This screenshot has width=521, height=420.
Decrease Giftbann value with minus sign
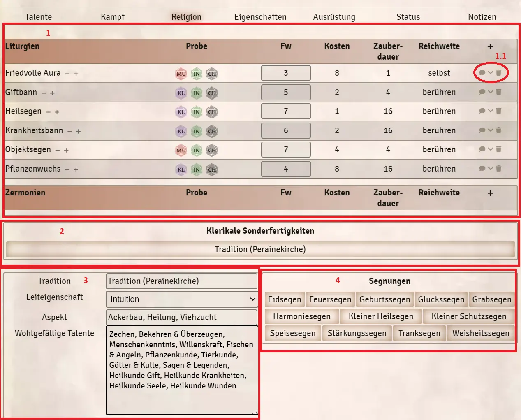[x=44, y=93]
